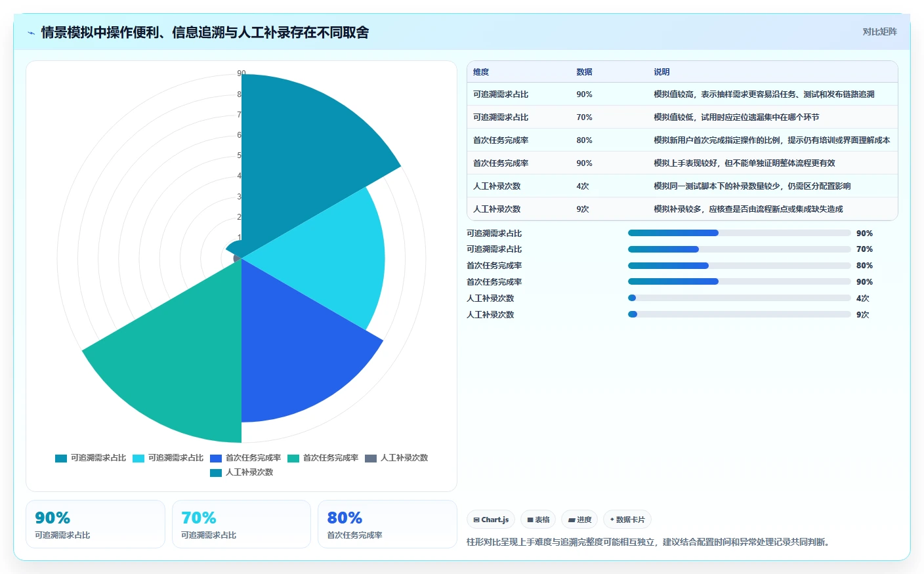924x574 pixels.
Task: Click the 可追溯需求占比 90% progress bar
Action: tap(739, 233)
